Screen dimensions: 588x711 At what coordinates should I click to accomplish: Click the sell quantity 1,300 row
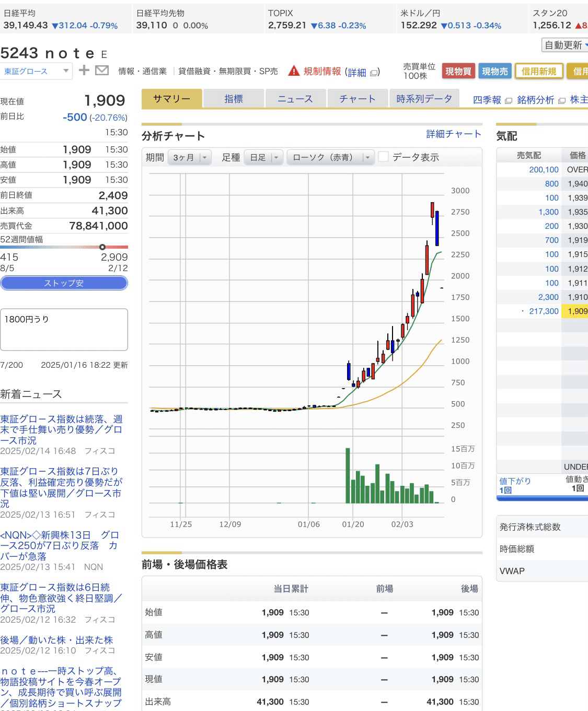(x=548, y=212)
